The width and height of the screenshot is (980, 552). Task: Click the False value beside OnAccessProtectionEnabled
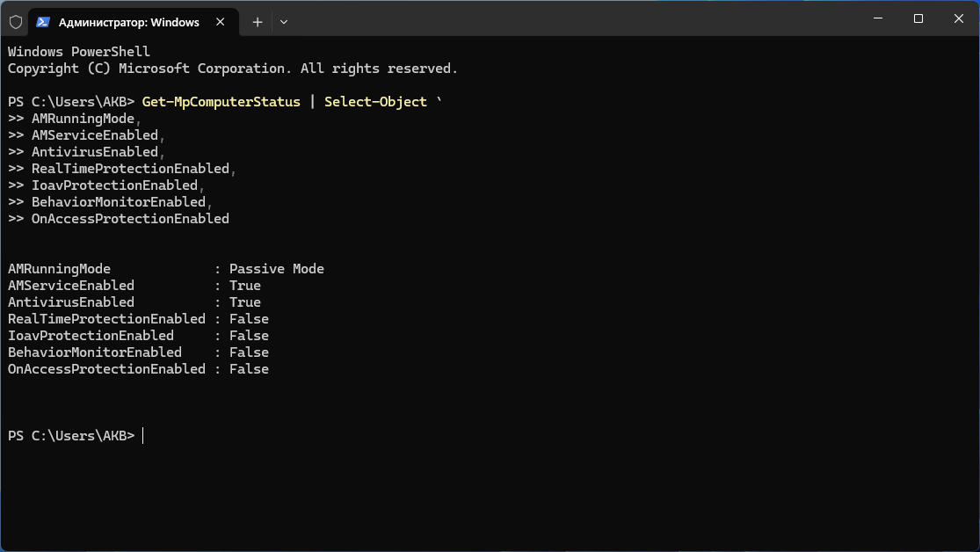(249, 369)
